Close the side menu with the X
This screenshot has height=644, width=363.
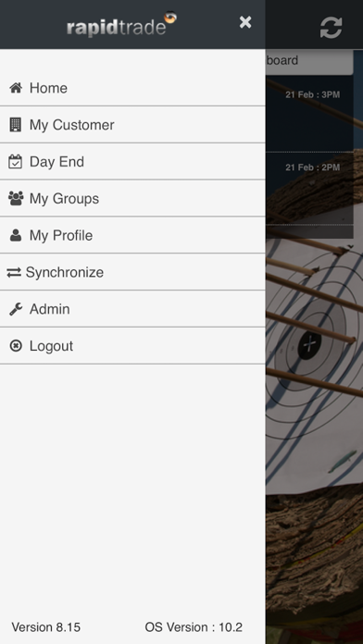(x=245, y=22)
